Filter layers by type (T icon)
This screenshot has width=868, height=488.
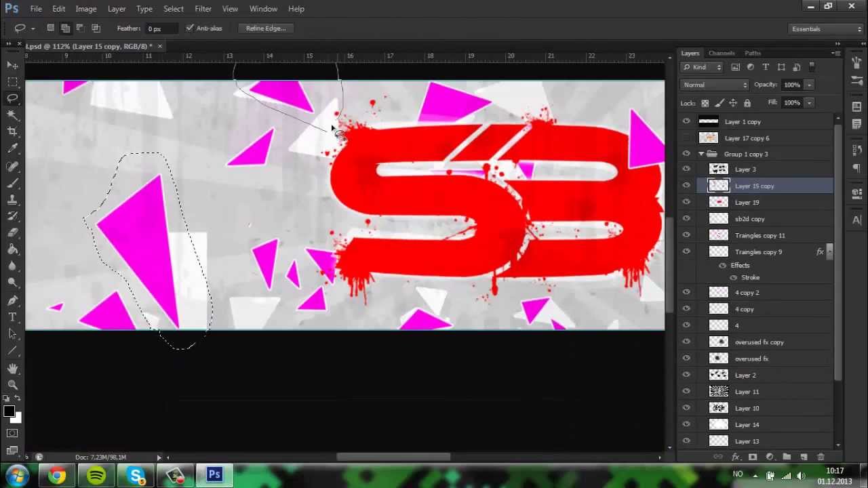tap(766, 67)
